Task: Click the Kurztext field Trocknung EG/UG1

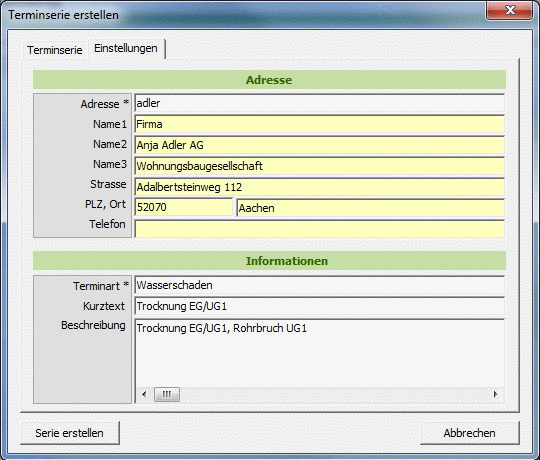Action: tap(319, 306)
